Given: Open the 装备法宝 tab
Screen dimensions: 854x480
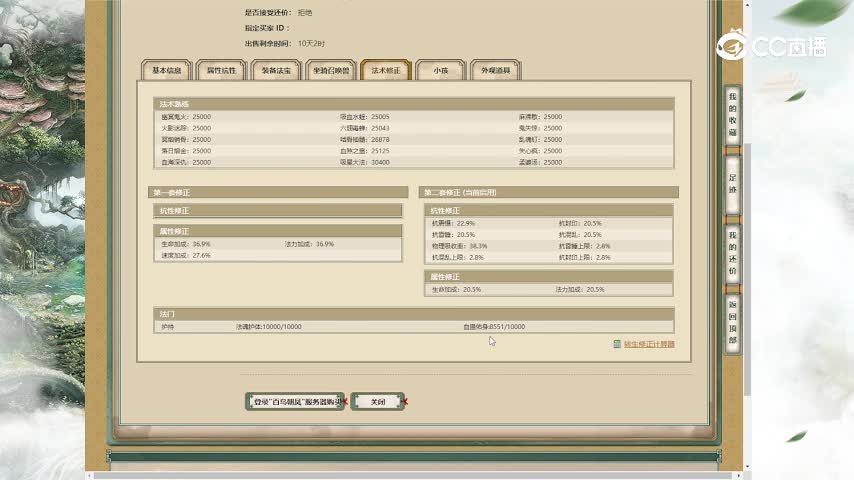Looking at the screenshot, I should 276,71.
